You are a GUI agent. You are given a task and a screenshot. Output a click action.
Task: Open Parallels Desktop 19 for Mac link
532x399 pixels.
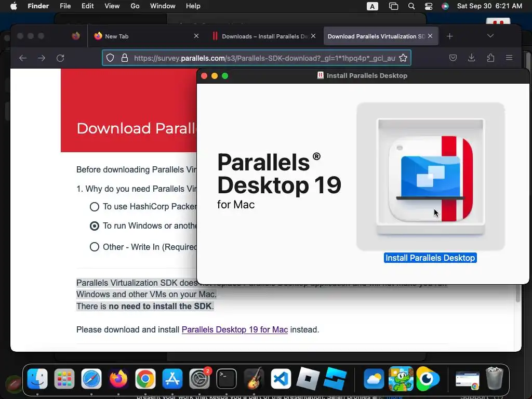click(x=235, y=329)
